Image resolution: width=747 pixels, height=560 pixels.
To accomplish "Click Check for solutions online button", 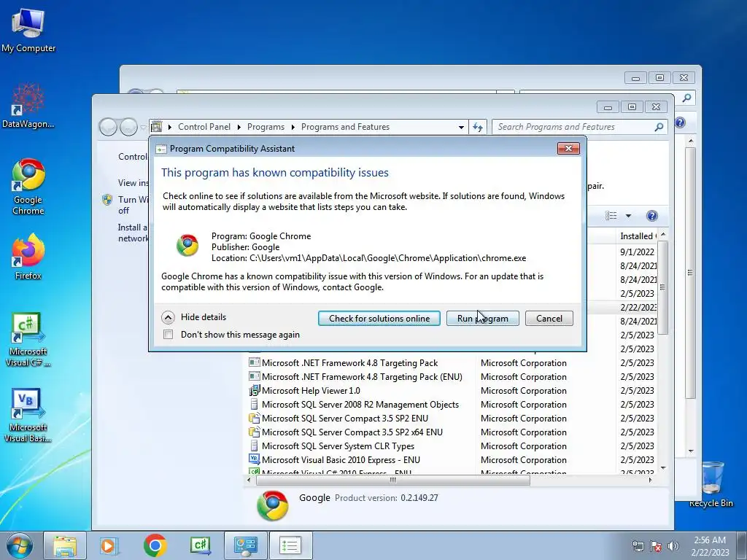I will coord(379,318).
